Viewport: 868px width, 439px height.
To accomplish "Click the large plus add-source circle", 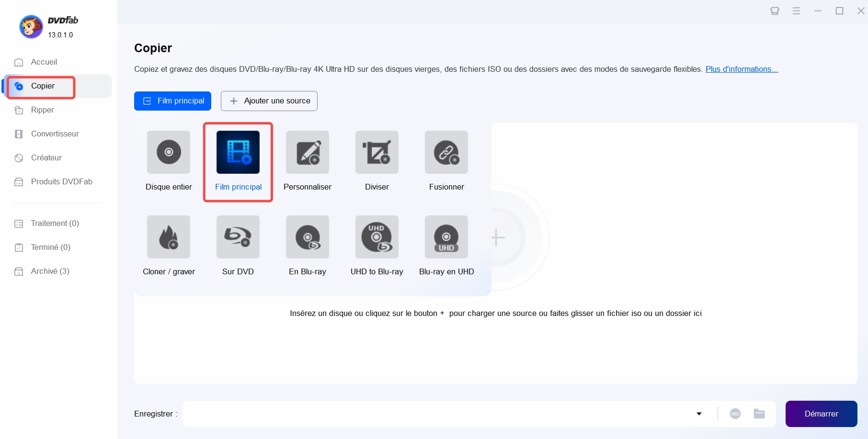I will click(x=498, y=237).
